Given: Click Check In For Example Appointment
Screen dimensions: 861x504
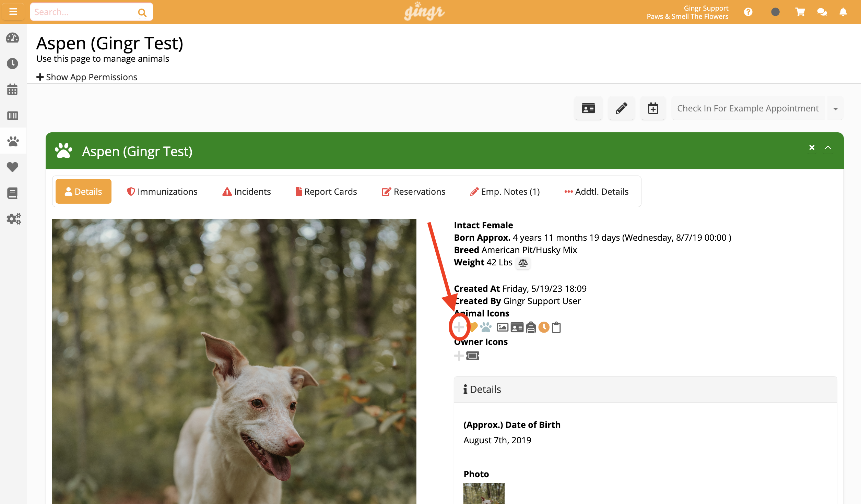Looking at the screenshot, I should click(748, 109).
